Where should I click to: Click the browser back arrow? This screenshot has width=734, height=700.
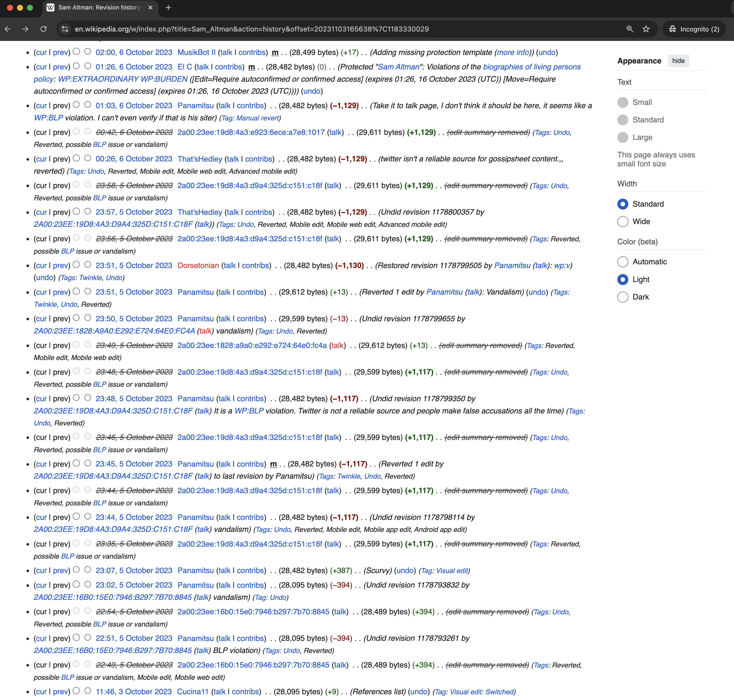(x=8, y=29)
